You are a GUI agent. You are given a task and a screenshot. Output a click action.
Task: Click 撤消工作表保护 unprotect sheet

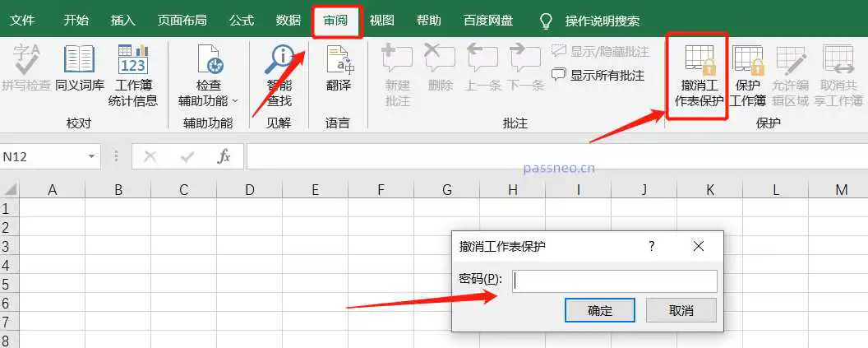[x=698, y=76]
